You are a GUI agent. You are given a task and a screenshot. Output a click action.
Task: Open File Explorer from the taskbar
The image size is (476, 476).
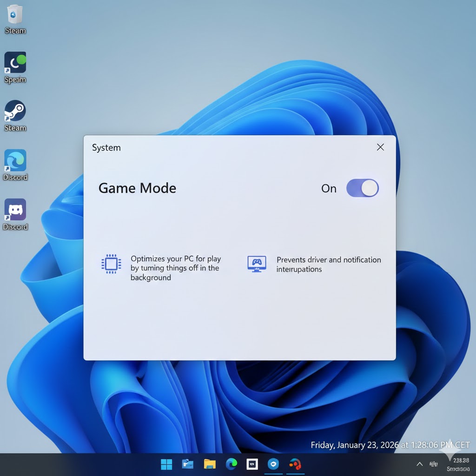(188, 464)
